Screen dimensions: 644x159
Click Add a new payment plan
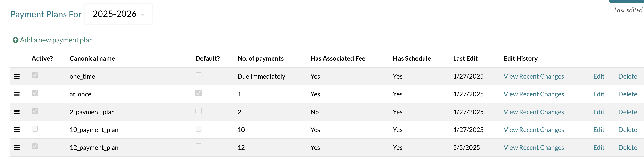tap(57, 40)
